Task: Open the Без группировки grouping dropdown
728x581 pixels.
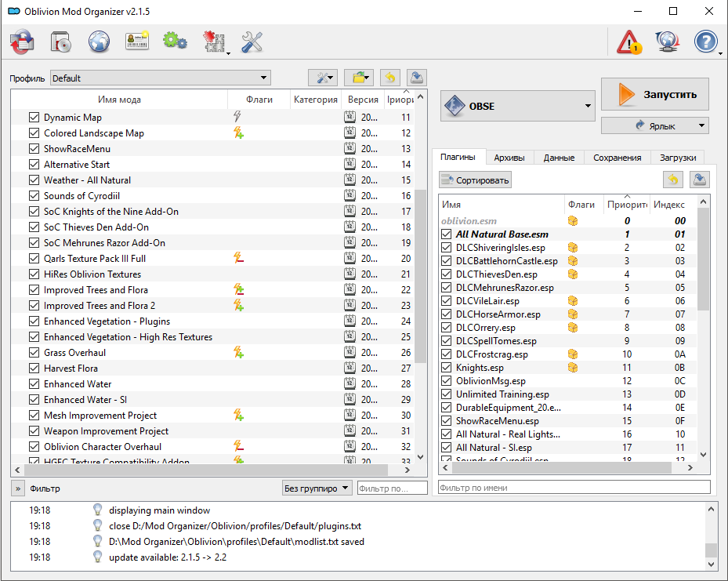Action: click(x=317, y=488)
